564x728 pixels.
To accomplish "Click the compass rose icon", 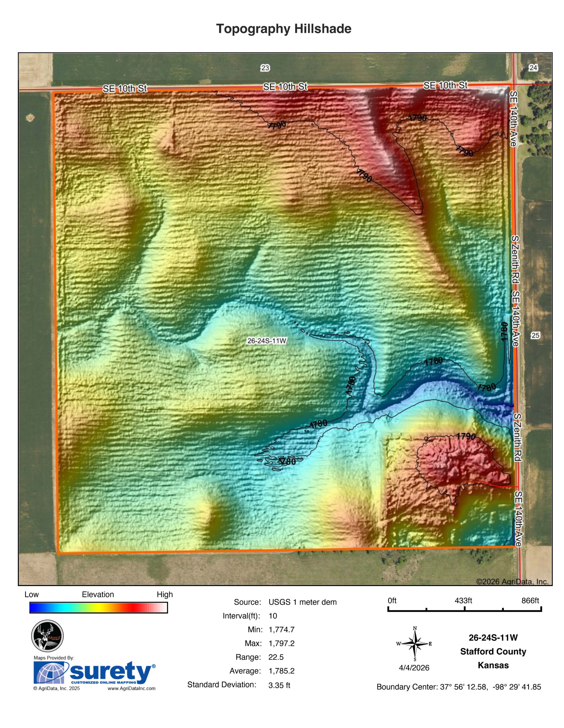I will click(x=415, y=643).
